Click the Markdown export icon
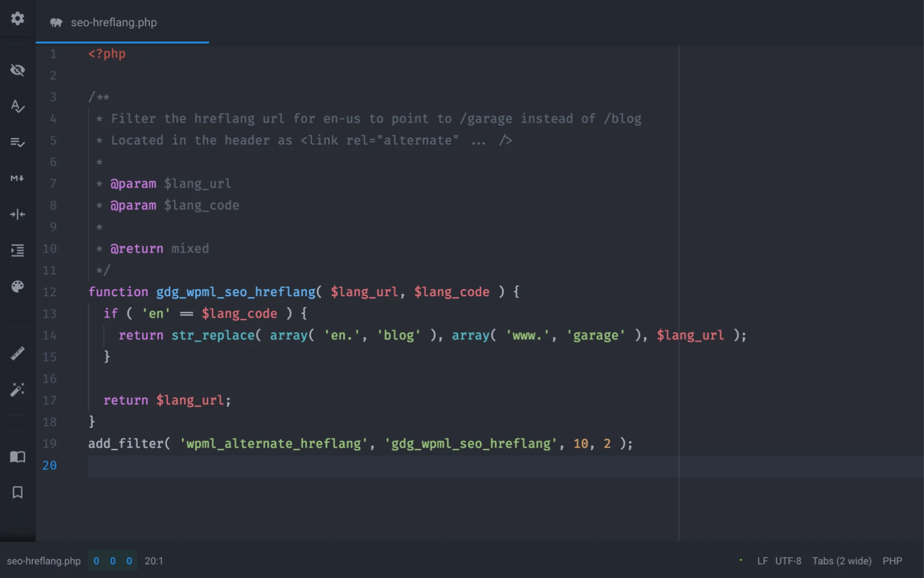Screen dimensions: 924x578 click(x=17, y=179)
